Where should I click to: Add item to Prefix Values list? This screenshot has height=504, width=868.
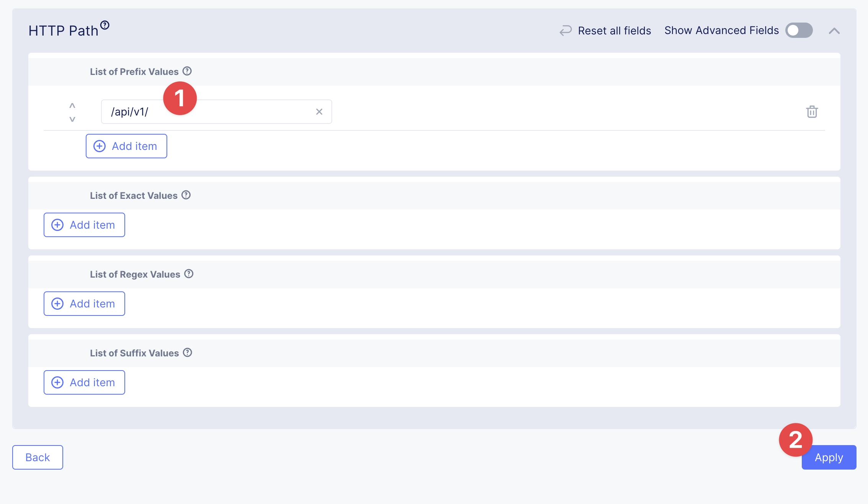126,146
